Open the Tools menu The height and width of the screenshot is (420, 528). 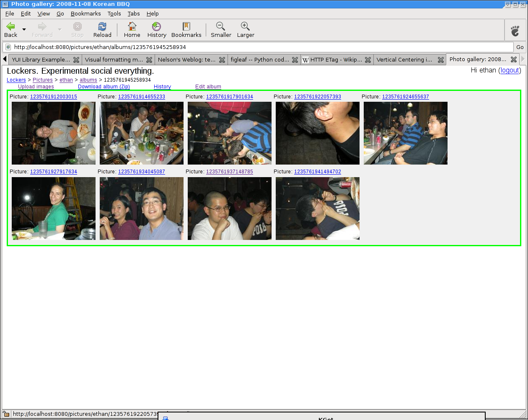click(114, 13)
